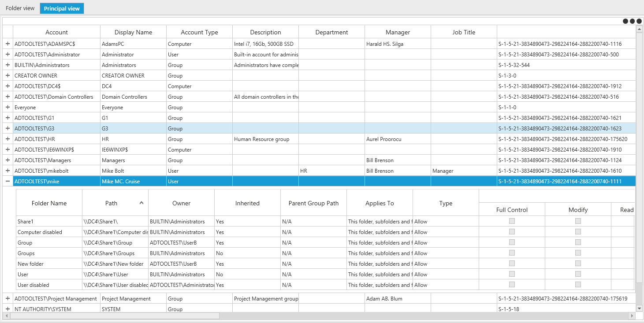The width and height of the screenshot is (644, 323).
Task: Expand the ADTOOLTEST\ADAMSPC$ row
Action: (7, 44)
